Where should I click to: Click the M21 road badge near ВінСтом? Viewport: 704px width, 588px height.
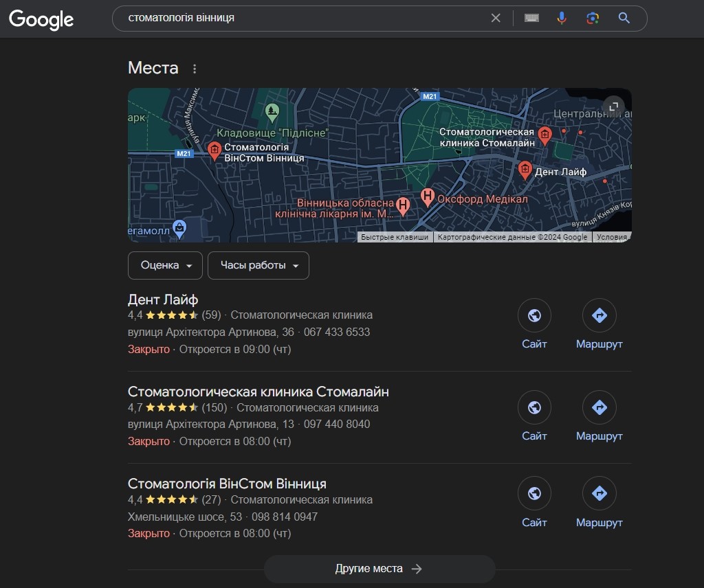tap(184, 154)
